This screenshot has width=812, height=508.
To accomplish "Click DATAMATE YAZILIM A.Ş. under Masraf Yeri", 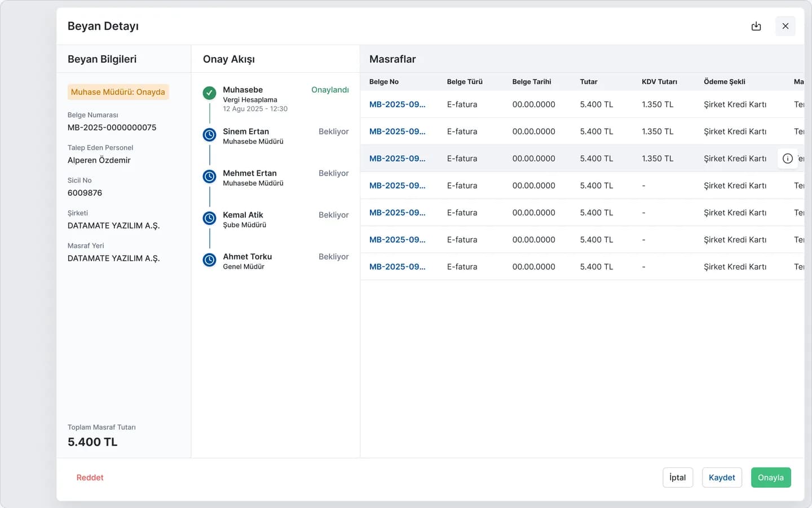I will click(114, 259).
